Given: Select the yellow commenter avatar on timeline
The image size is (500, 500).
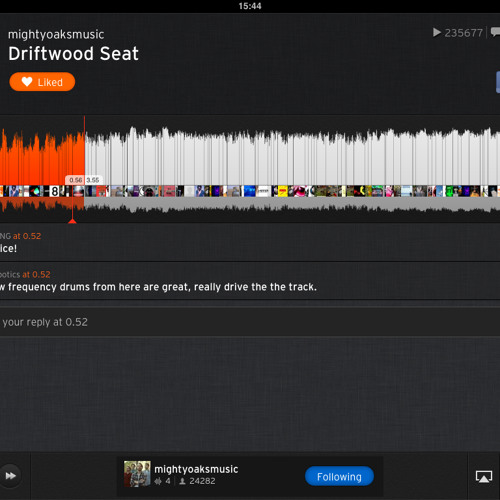Looking at the screenshot, I should [283, 191].
